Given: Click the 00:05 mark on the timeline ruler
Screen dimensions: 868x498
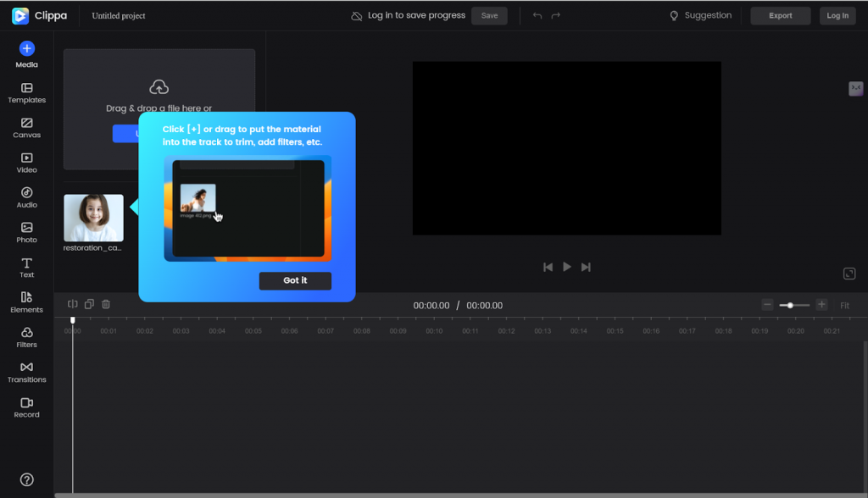Looking at the screenshot, I should pyautogui.click(x=253, y=331).
